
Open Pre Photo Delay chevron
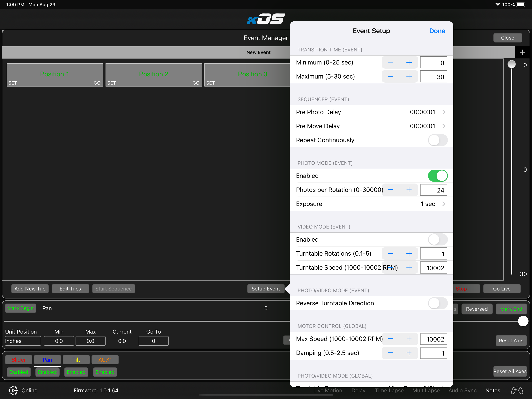pyautogui.click(x=443, y=112)
